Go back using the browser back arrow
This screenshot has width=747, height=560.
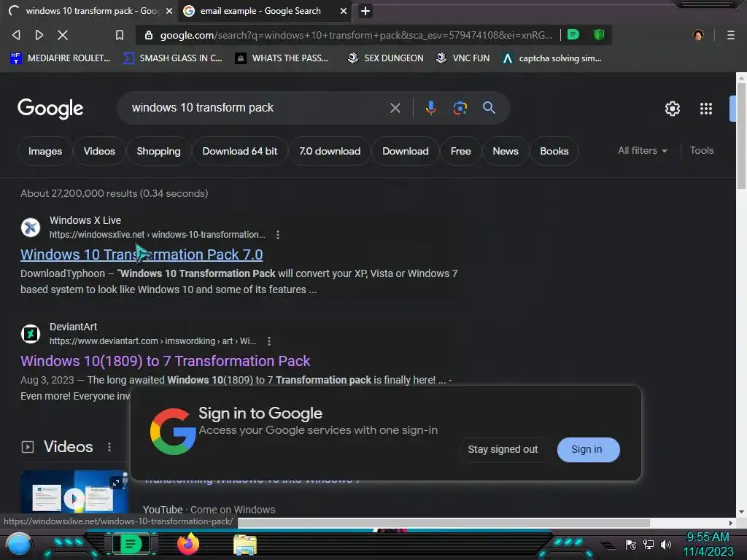(16, 35)
